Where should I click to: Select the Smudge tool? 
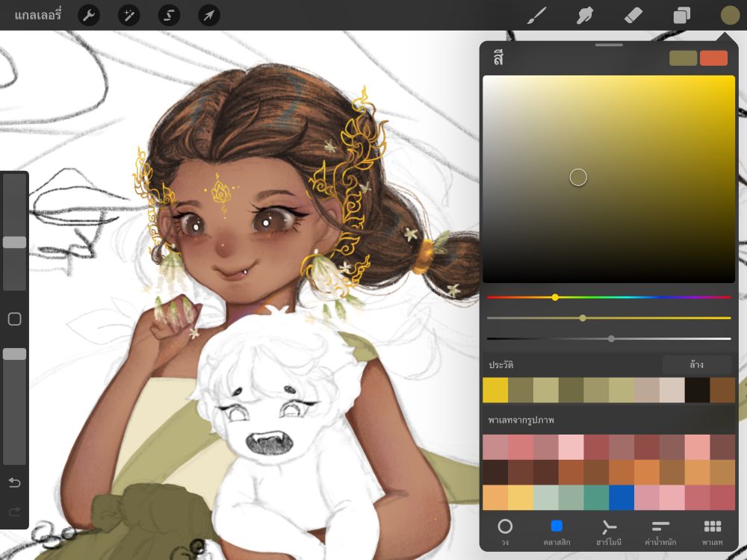pyautogui.click(x=585, y=15)
